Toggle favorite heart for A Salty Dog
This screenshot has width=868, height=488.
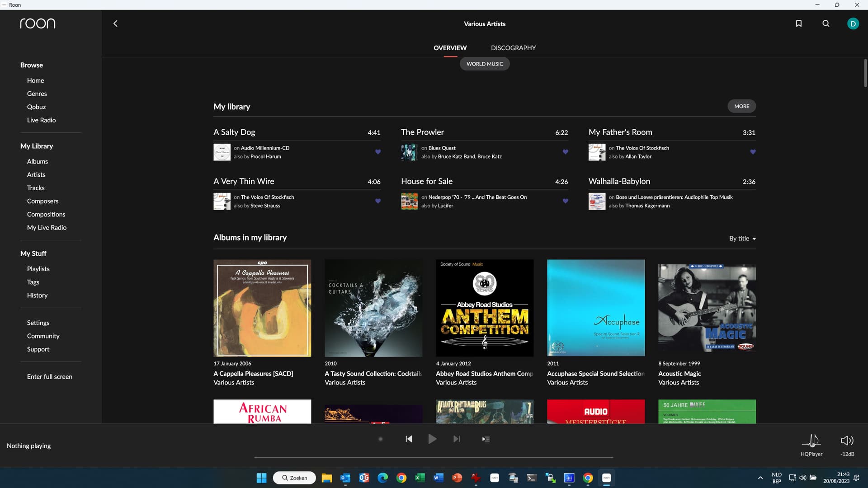[378, 152]
